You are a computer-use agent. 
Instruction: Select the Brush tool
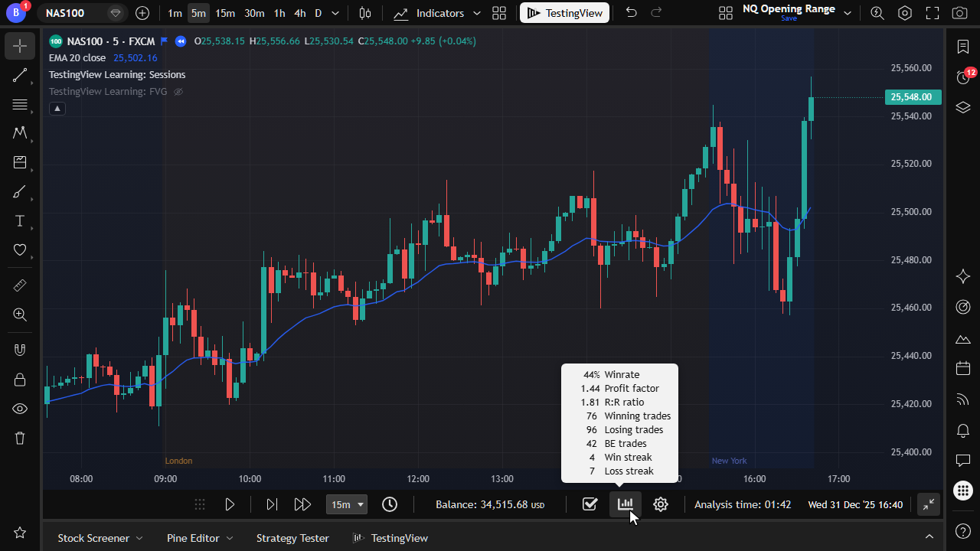click(20, 192)
